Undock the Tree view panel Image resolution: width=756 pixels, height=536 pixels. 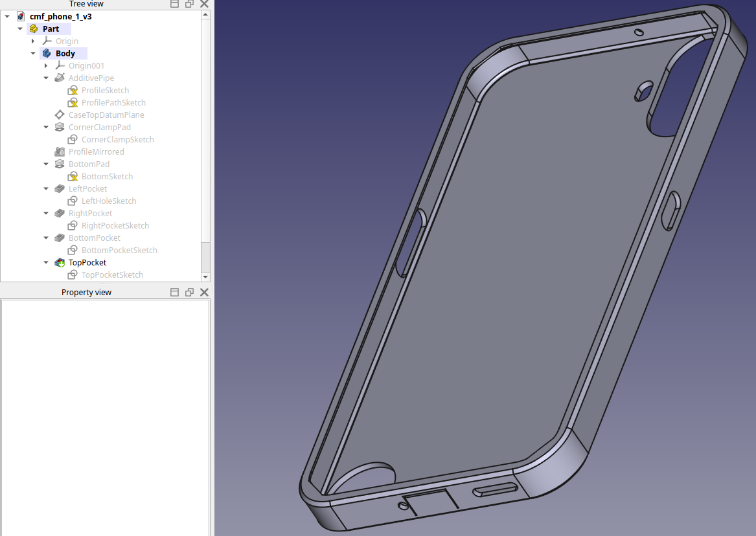[189, 4]
